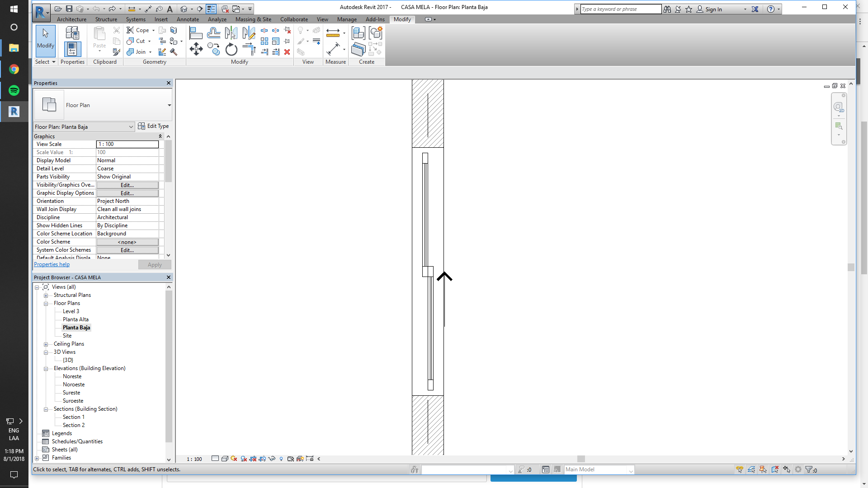Click the Create Group icon
This screenshot has height=488, width=868.
click(x=376, y=33)
